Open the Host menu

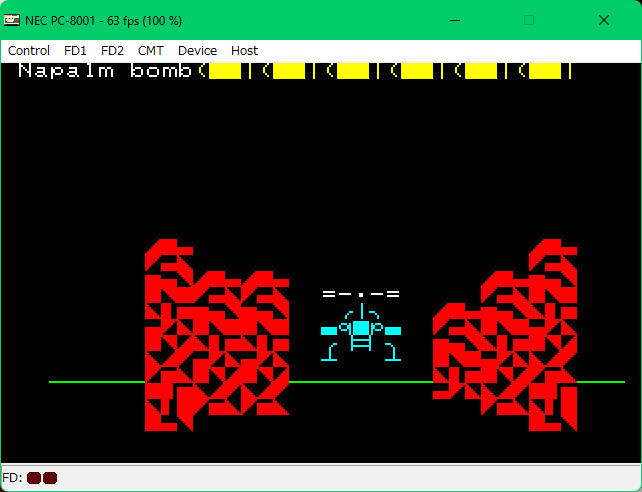tap(244, 50)
